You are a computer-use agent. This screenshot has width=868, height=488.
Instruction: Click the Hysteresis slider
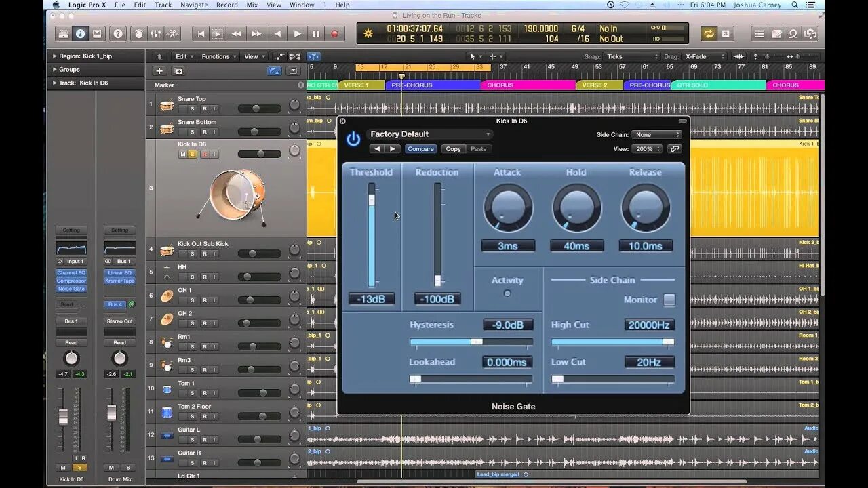pos(471,342)
